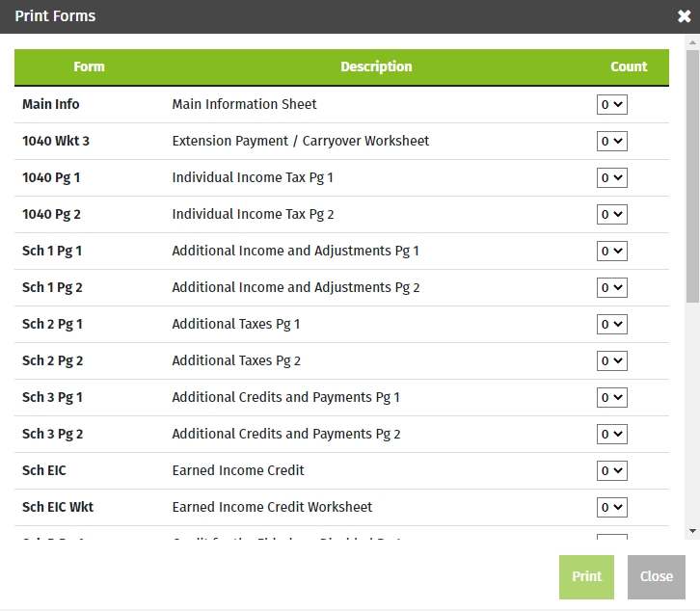Close the Print Forms dialog with X icon
The image size is (700, 611).
pyautogui.click(x=684, y=16)
